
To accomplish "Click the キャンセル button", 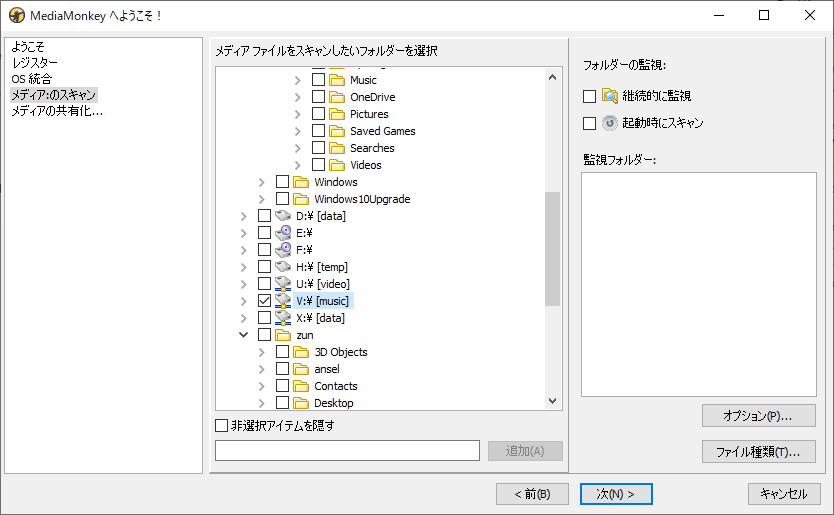I will click(783, 494).
